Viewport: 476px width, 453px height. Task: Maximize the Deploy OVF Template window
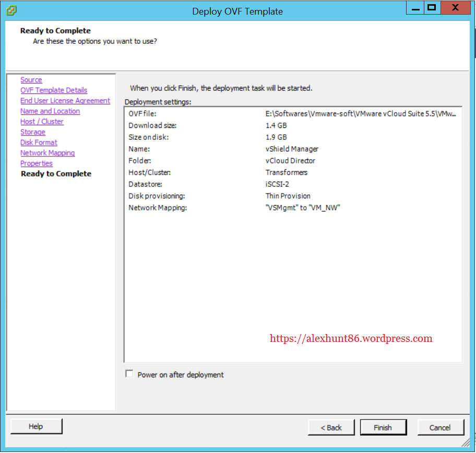point(432,8)
